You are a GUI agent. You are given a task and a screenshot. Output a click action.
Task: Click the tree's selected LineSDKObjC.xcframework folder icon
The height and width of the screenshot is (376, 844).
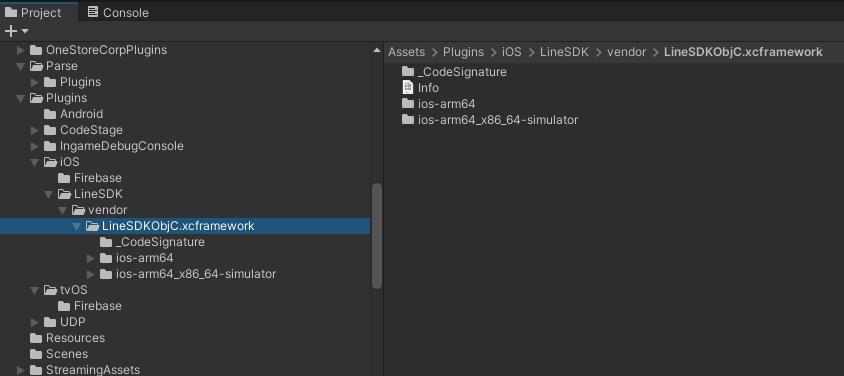[x=92, y=226]
